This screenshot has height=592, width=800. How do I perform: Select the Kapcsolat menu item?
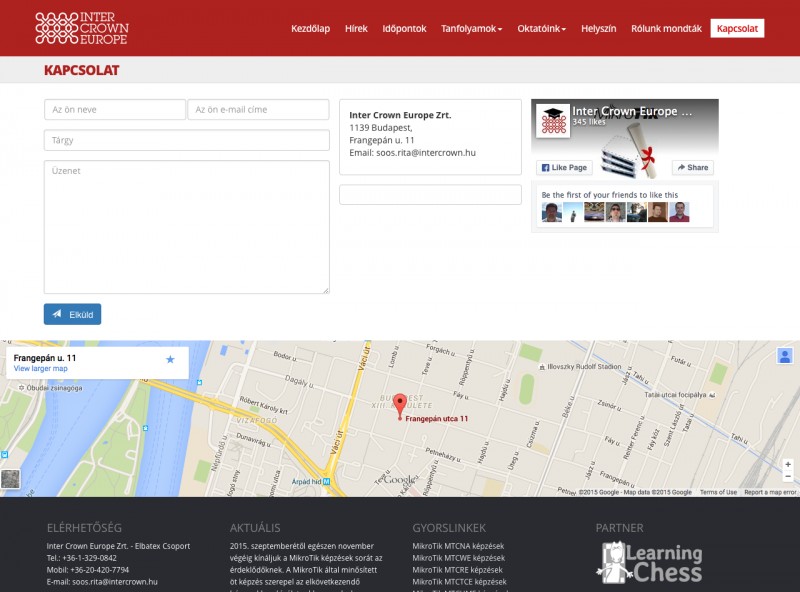(737, 29)
